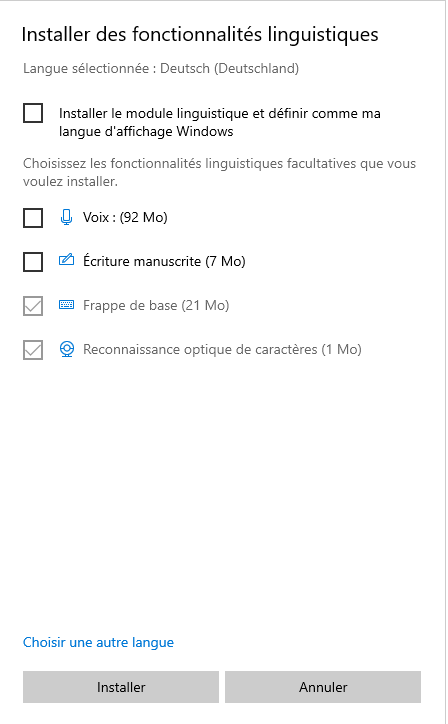448x724 pixels.
Task: Click the Frappe de base (21 Mo) label
Action: (156, 306)
